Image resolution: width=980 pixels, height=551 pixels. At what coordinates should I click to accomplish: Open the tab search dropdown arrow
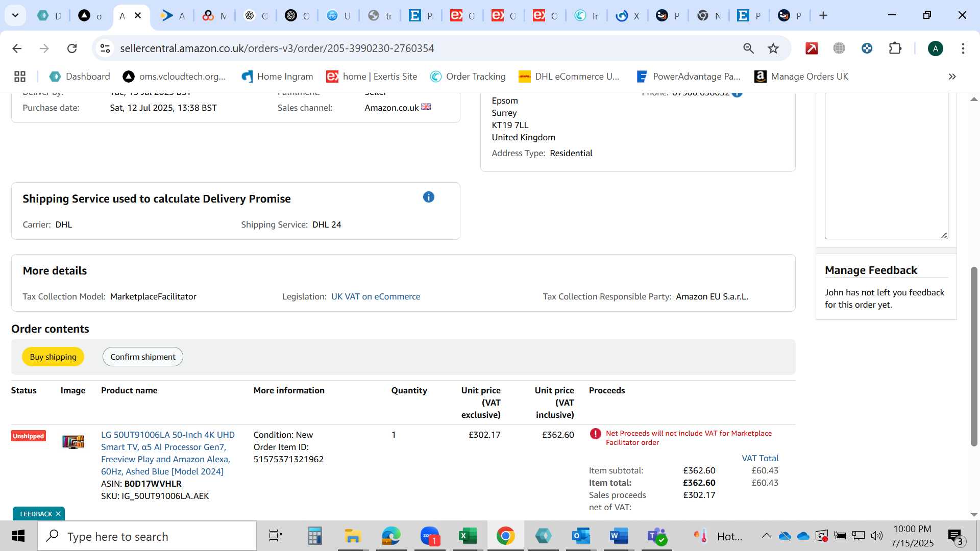(15, 15)
